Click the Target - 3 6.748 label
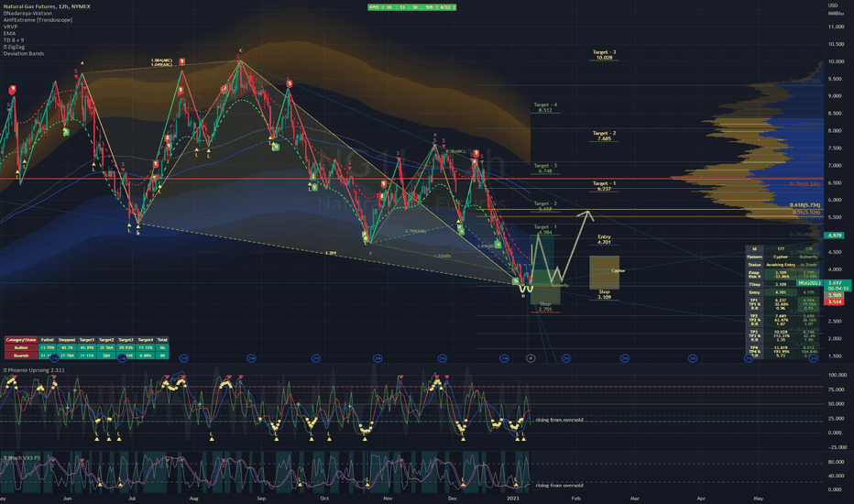 pos(545,168)
